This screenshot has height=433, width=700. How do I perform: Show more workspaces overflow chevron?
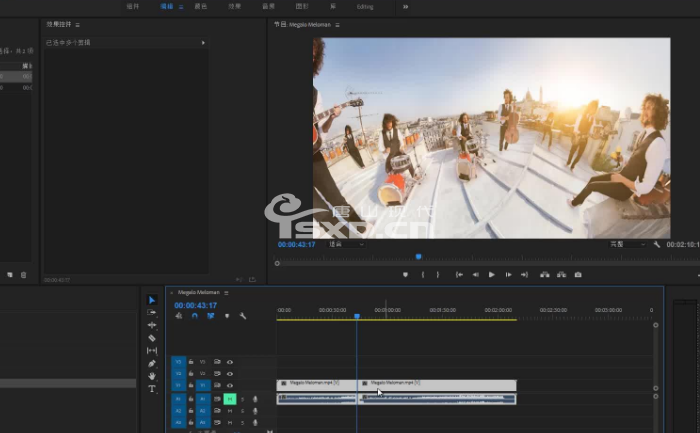[405, 7]
